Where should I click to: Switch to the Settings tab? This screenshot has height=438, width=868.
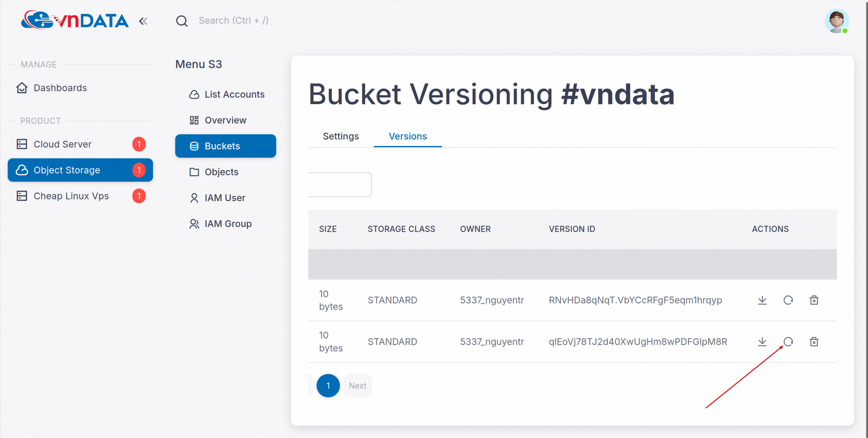[x=340, y=136]
